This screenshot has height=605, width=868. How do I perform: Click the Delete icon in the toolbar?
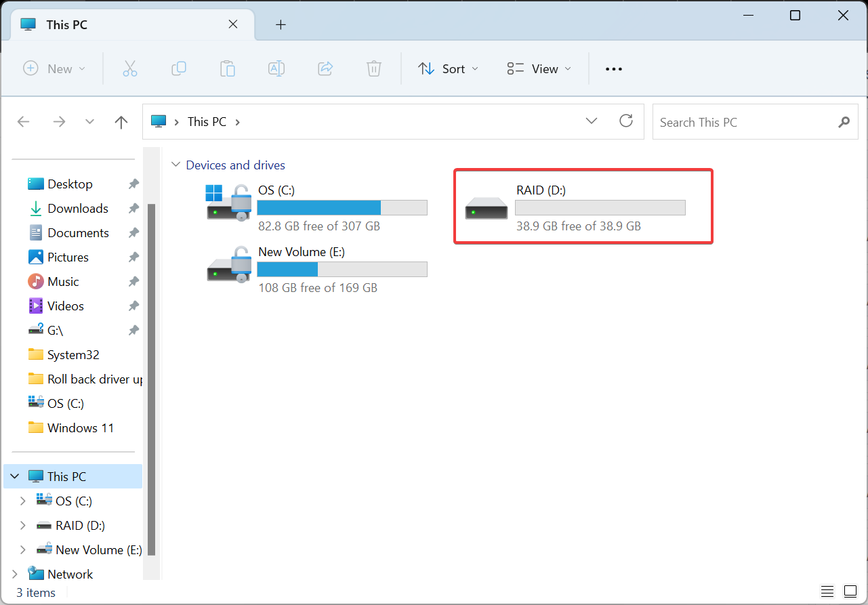coord(373,68)
